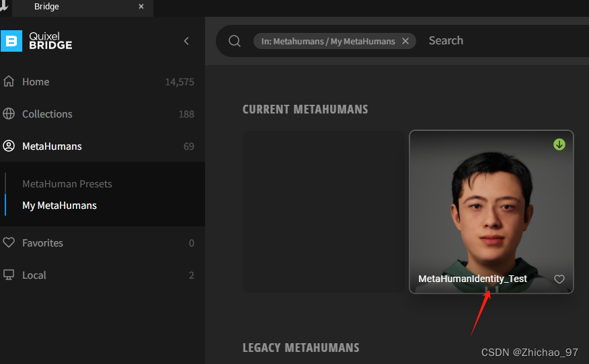Screen dimensions: 589x364
Task: Click the MetaHumans person icon
Action: [9, 146]
